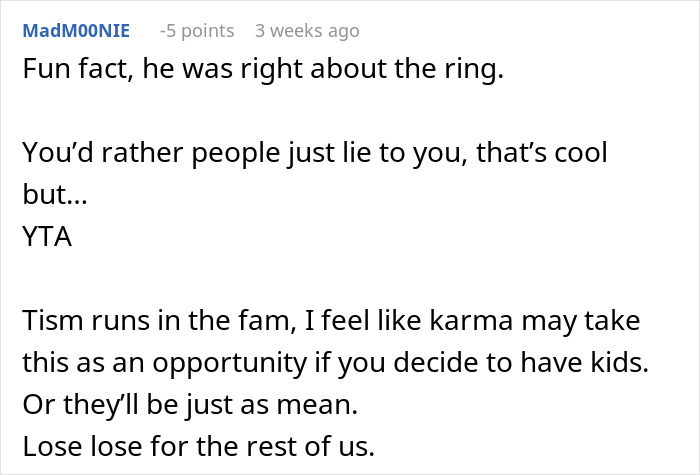Click the last line "Lose lose for the rest"
The image size is (700, 475).
[x=198, y=444]
